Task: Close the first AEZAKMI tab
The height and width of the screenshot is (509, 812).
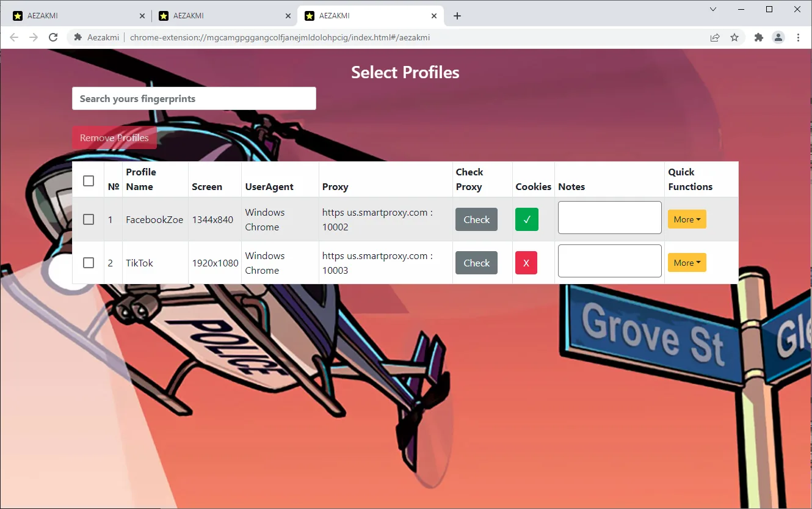Action: click(x=142, y=16)
